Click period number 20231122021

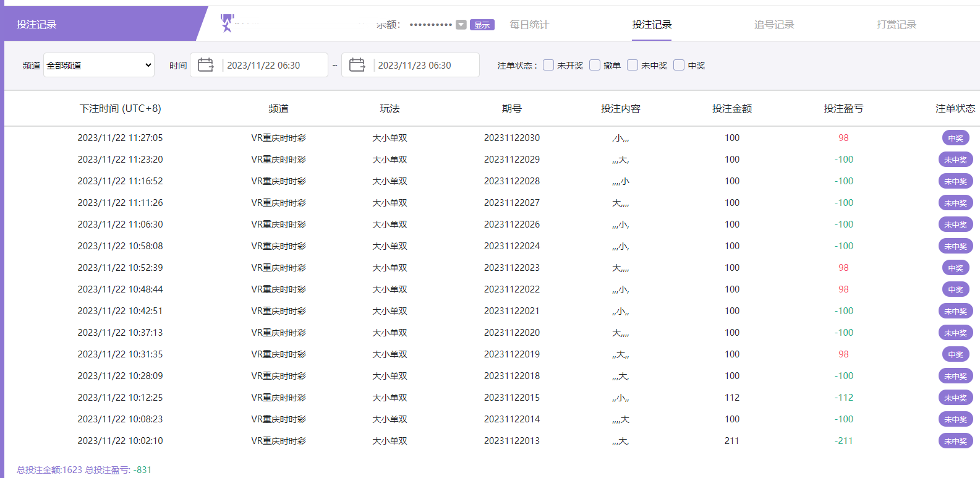[512, 311]
